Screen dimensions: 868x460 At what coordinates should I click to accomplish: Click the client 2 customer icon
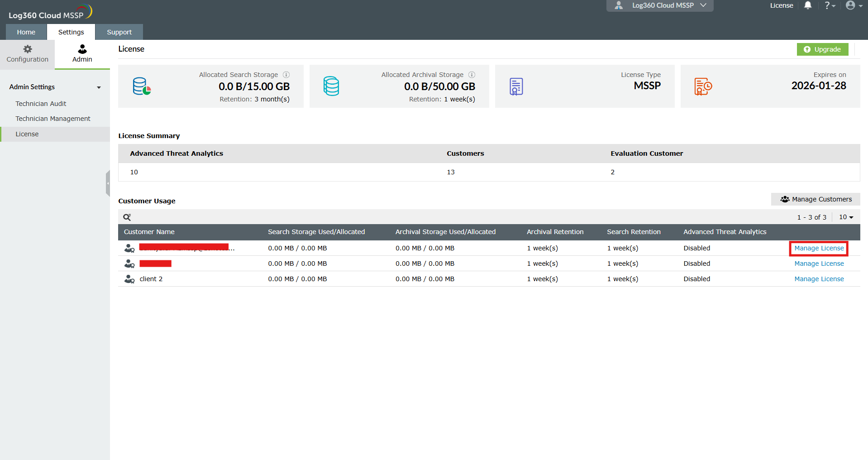(129, 279)
